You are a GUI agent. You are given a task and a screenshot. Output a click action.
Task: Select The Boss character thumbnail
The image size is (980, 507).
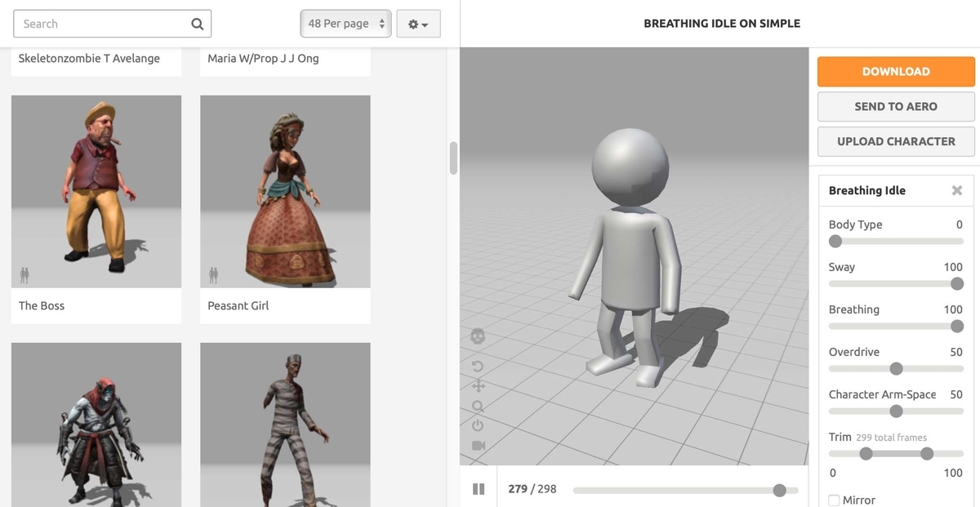[96, 191]
